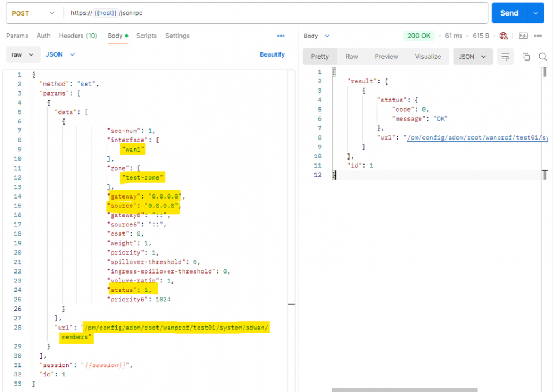Open the response JSON format dropdown

(x=472, y=57)
